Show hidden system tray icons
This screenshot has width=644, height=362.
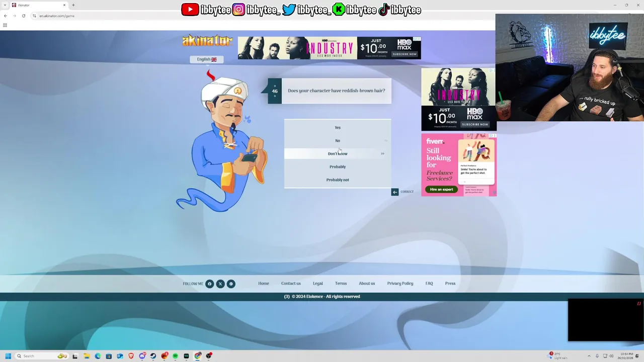pyautogui.click(x=589, y=356)
